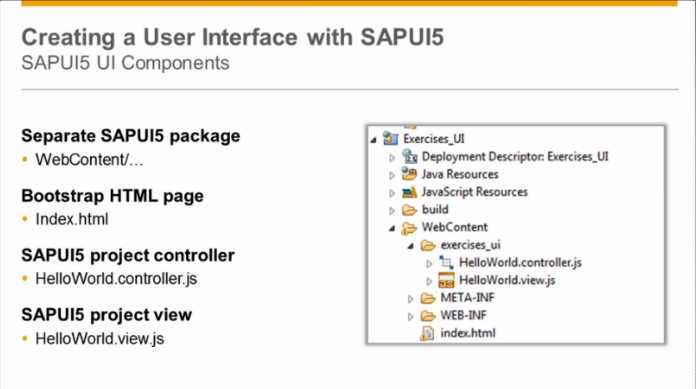Viewport: 696px width, 389px height.
Task: Click the slide title Creating a User Interface
Action: click(233, 37)
